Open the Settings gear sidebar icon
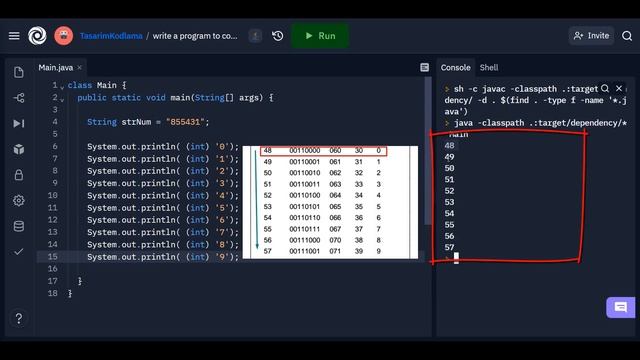The height and width of the screenshot is (360, 640). 19,200
